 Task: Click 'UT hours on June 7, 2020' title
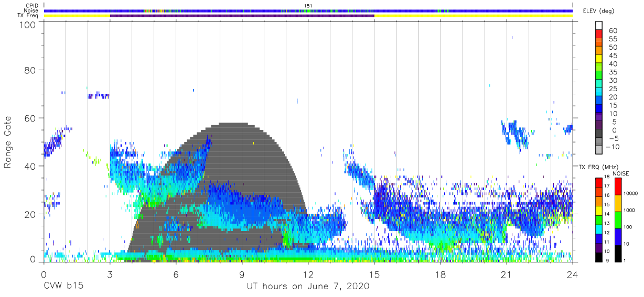308,287
